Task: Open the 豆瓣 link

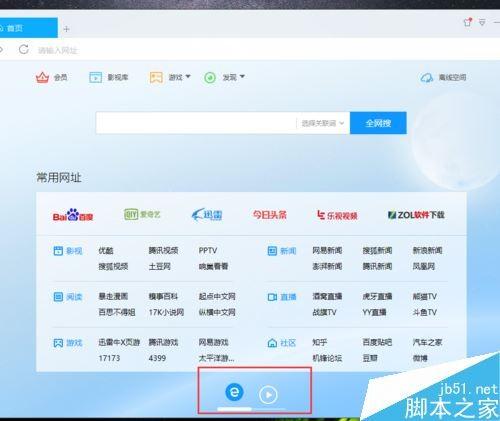Action: (x=370, y=358)
